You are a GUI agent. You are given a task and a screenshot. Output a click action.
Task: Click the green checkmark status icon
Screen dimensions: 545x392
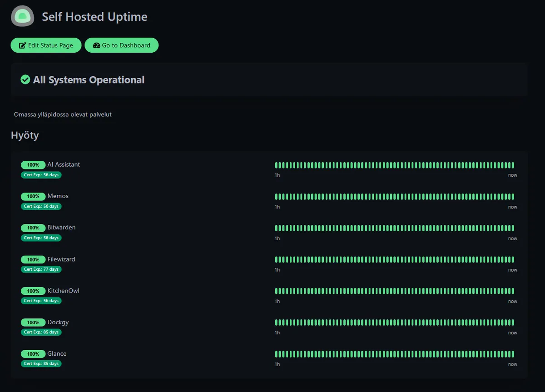tap(25, 79)
